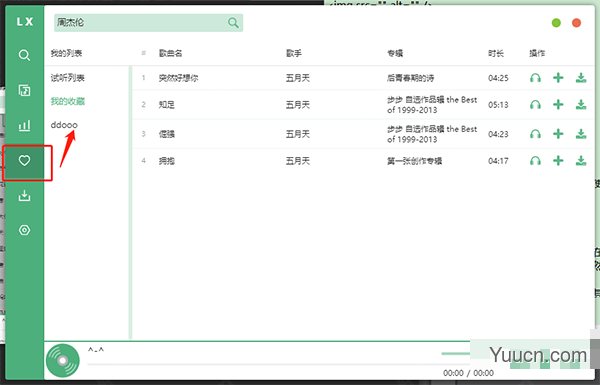The image size is (600, 385).
Task: Click the search magnifier in search box
Action: (x=233, y=23)
